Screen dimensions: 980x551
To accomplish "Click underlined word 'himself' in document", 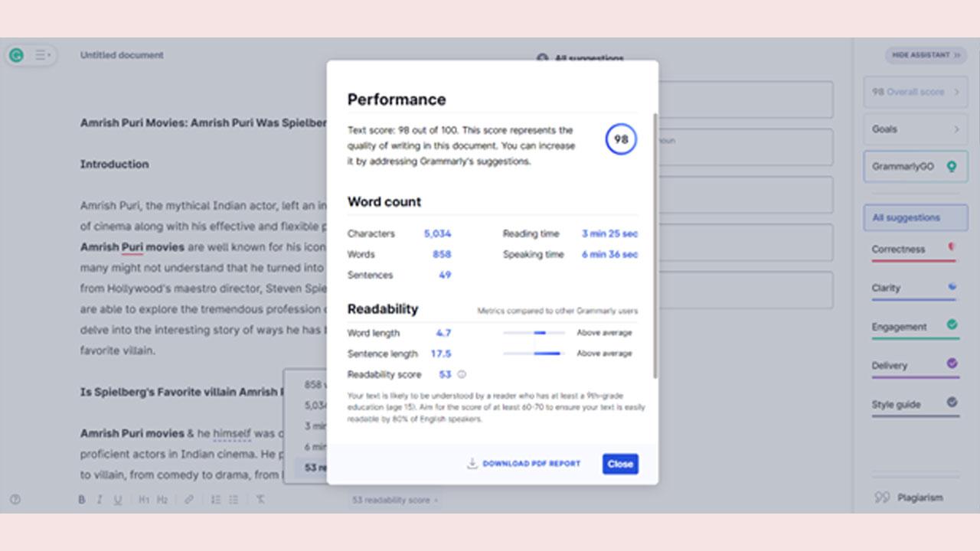I will [x=232, y=433].
